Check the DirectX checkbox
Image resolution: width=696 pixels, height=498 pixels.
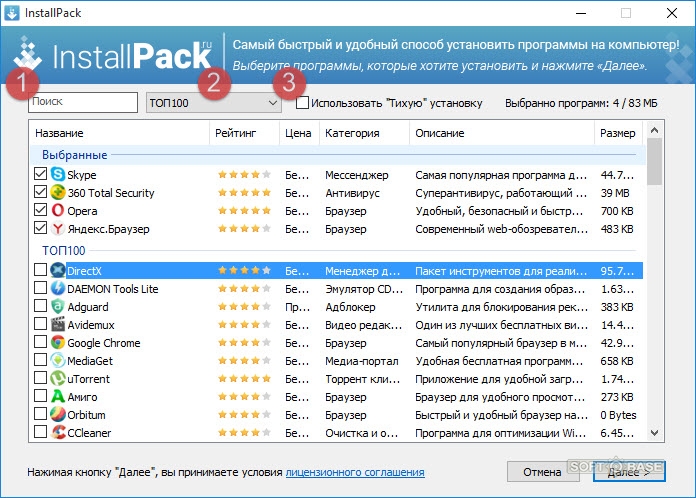coord(40,269)
